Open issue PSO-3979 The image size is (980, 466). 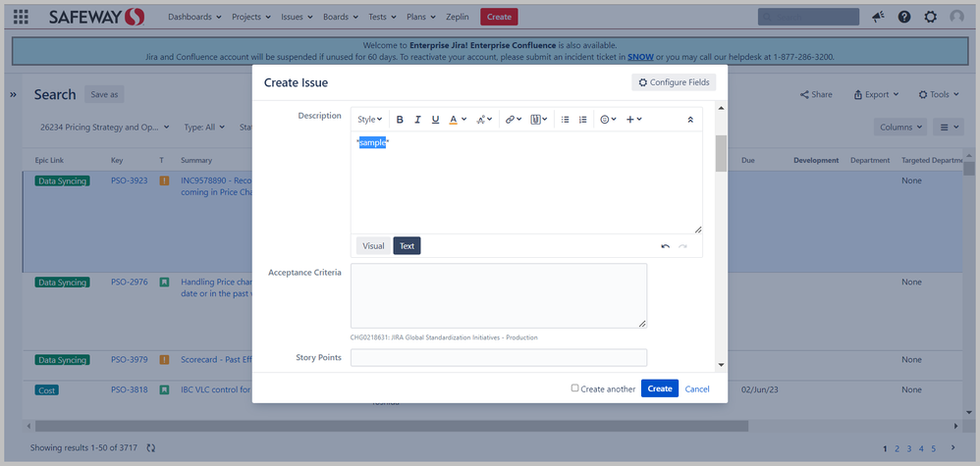coord(130,360)
